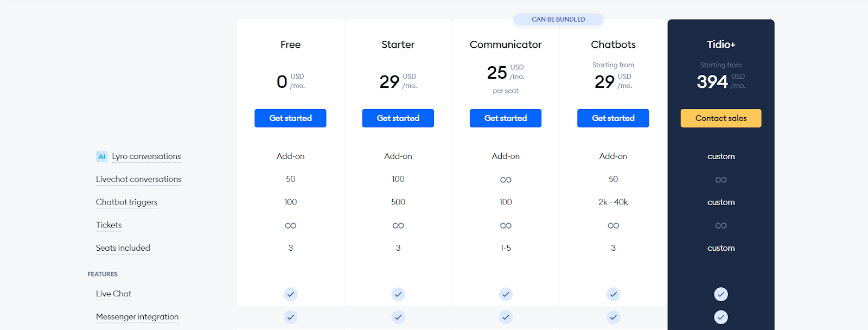
Task: Click the Live Chat checkmark in Free column
Action: click(x=291, y=294)
